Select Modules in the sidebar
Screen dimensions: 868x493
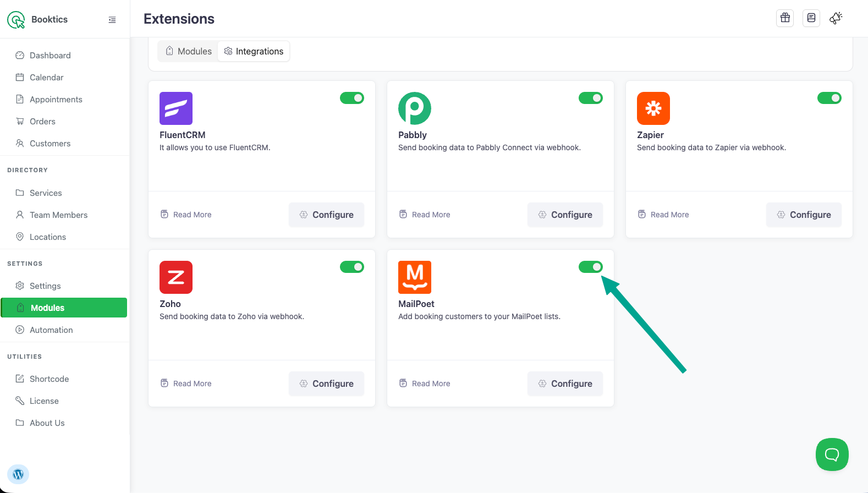coord(64,308)
